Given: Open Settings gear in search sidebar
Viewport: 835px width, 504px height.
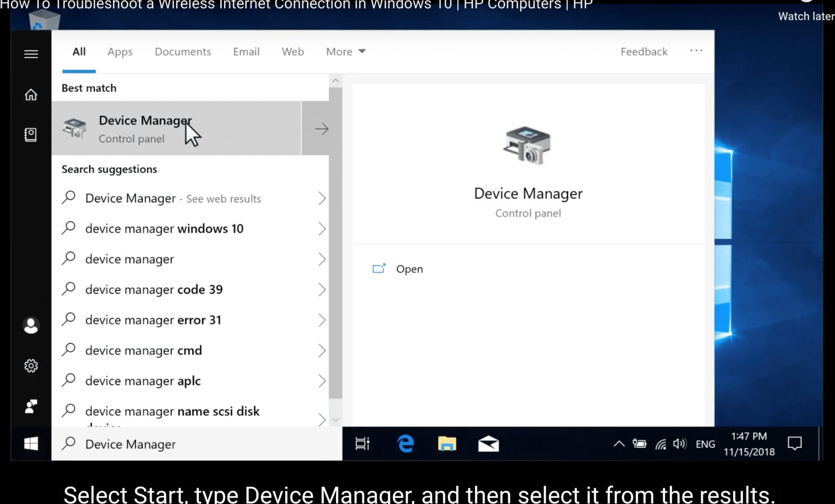Looking at the screenshot, I should click(x=31, y=366).
